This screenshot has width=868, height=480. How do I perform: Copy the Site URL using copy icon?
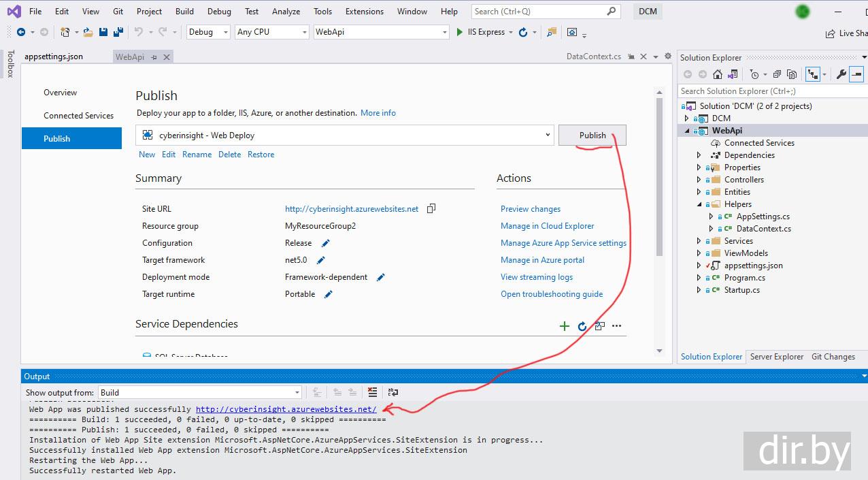(431, 209)
